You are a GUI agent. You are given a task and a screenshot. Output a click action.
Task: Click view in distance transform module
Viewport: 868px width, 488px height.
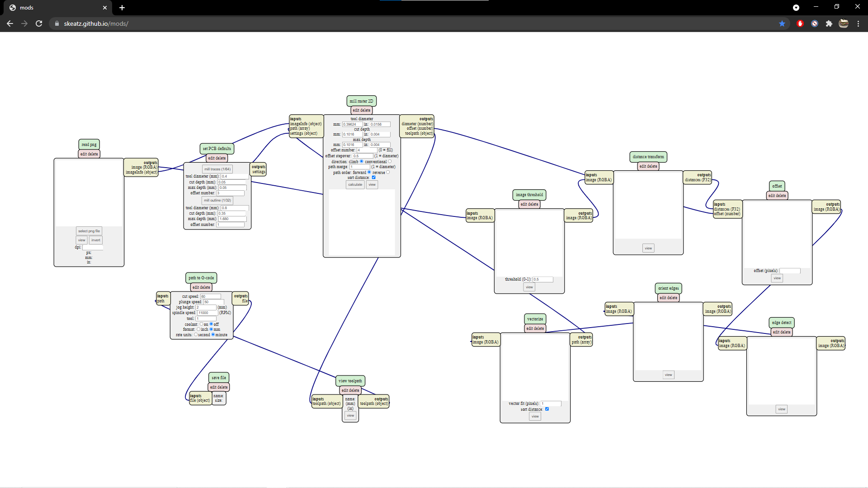(x=648, y=248)
